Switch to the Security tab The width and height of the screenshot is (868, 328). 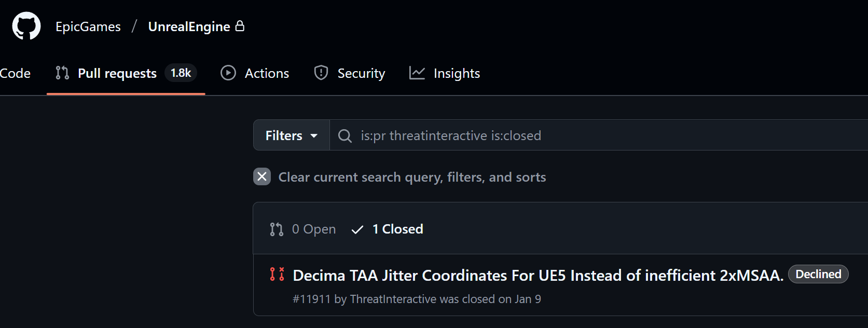coord(350,73)
